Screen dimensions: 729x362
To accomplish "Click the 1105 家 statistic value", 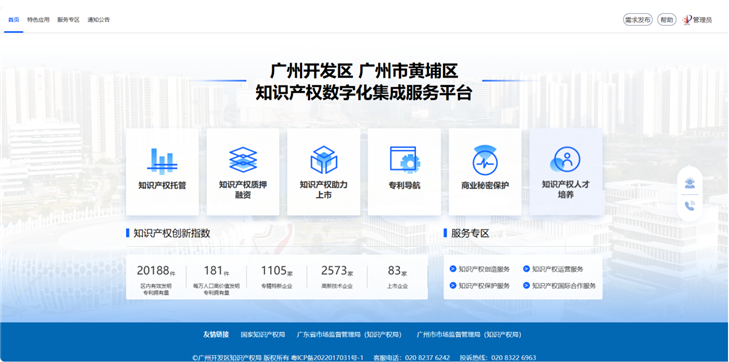I will tap(277, 271).
